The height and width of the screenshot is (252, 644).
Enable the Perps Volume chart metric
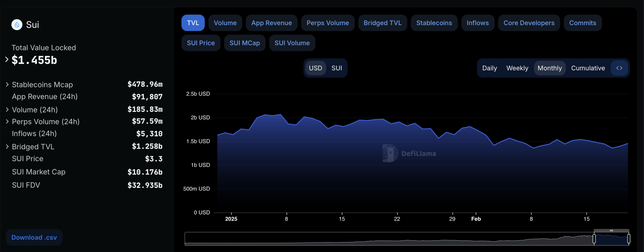click(328, 23)
